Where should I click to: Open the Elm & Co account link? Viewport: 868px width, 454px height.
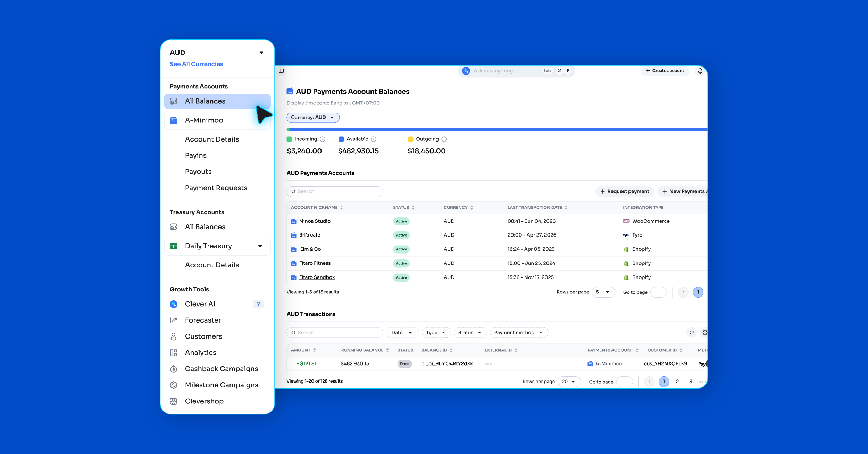pyautogui.click(x=310, y=249)
